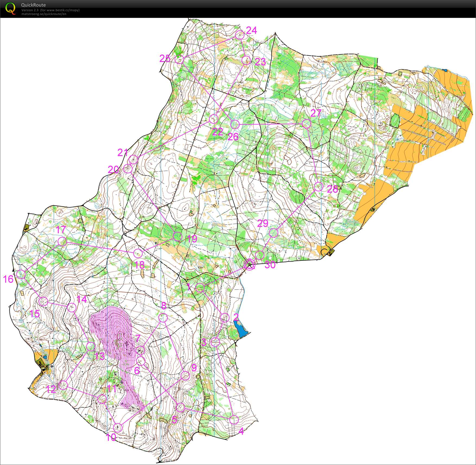This screenshot has width=476, height=465.
Task: Select the control circle numbered 1
Action: coord(200,288)
